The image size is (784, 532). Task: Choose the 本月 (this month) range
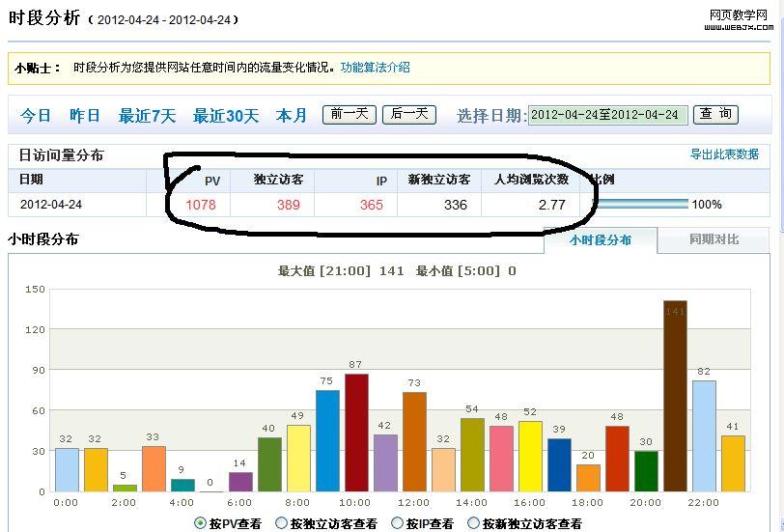click(x=292, y=116)
